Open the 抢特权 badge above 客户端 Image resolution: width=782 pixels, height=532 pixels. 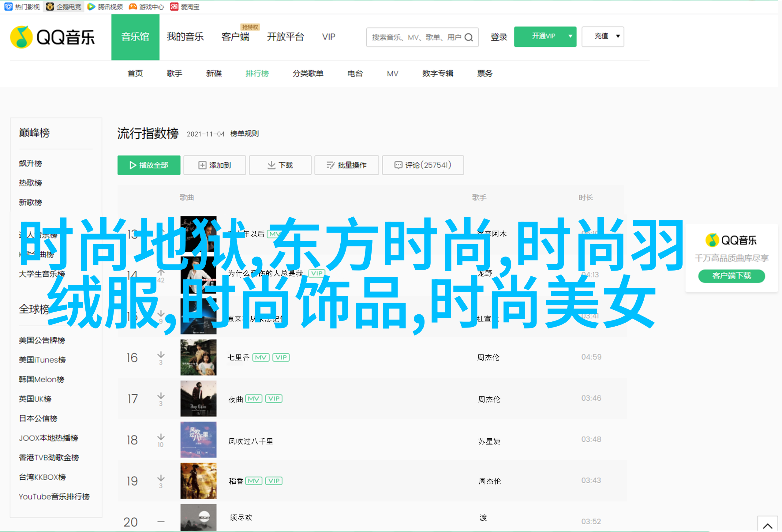[250, 27]
